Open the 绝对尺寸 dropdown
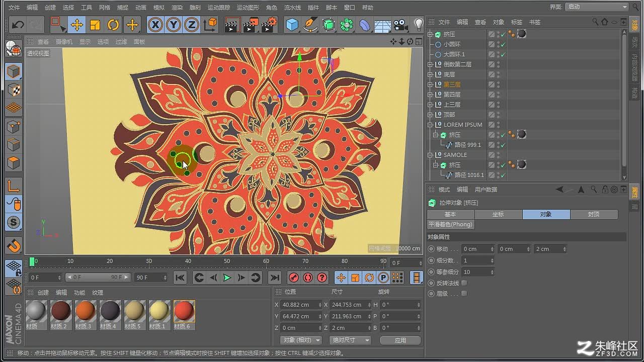The height and width of the screenshot is (362, 644). (350, 340)
